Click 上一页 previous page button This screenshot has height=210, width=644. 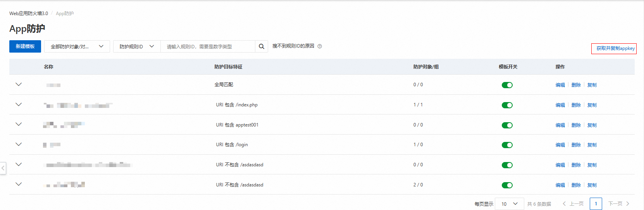(x=573, y=204)
